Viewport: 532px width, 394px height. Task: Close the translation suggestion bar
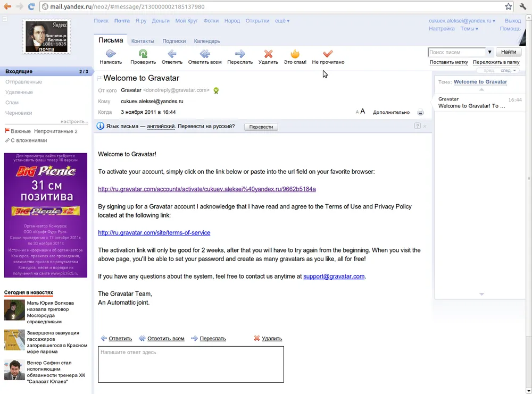click(x=425, y=127)
